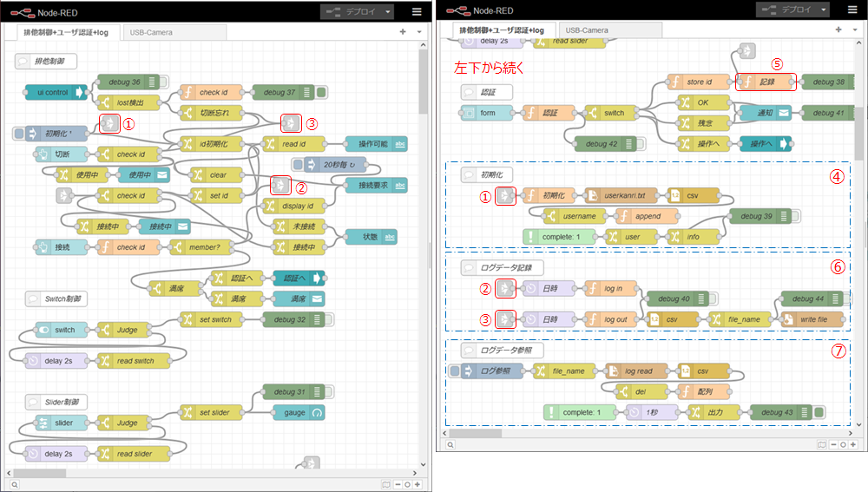
Task: Select the ui control node
Action: [x=50, y=92]
